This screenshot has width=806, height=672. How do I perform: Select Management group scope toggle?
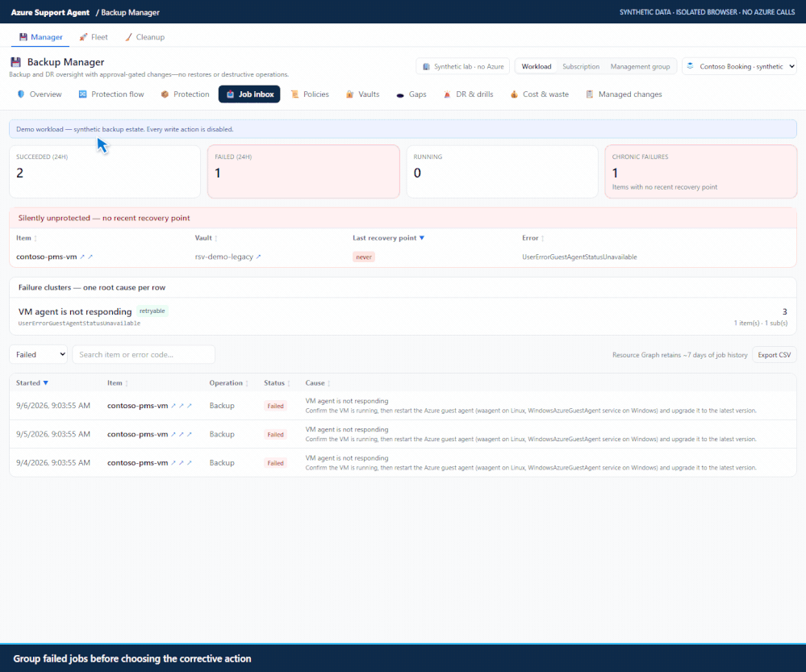640,66
